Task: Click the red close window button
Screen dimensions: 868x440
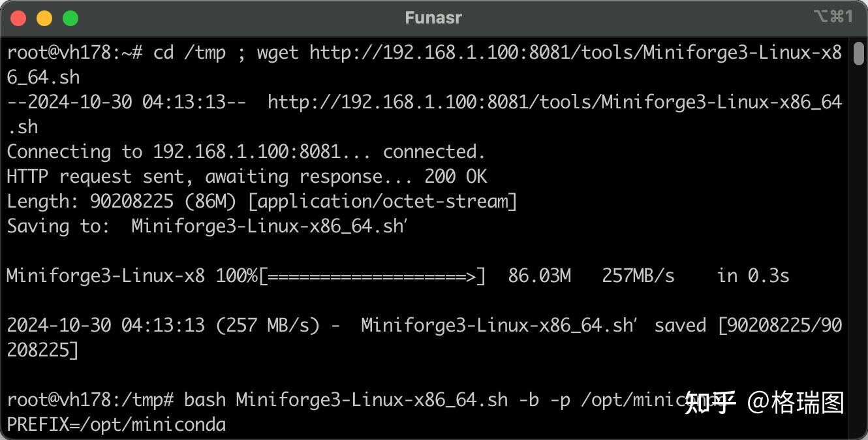Action: pos(18,18)
